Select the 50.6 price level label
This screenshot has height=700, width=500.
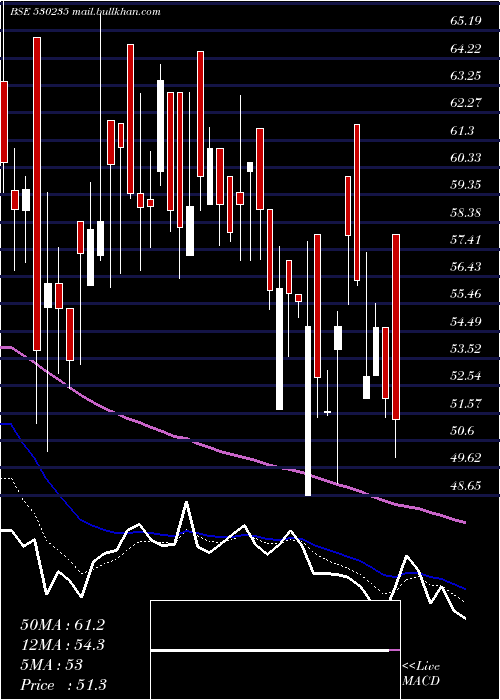pyautogui.click(x=462, y=431)
